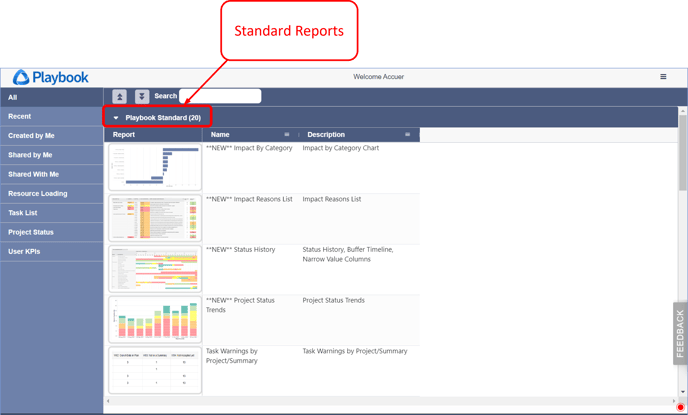
Task: Click the expand all groups icon
Action: (x=142, y=96)
